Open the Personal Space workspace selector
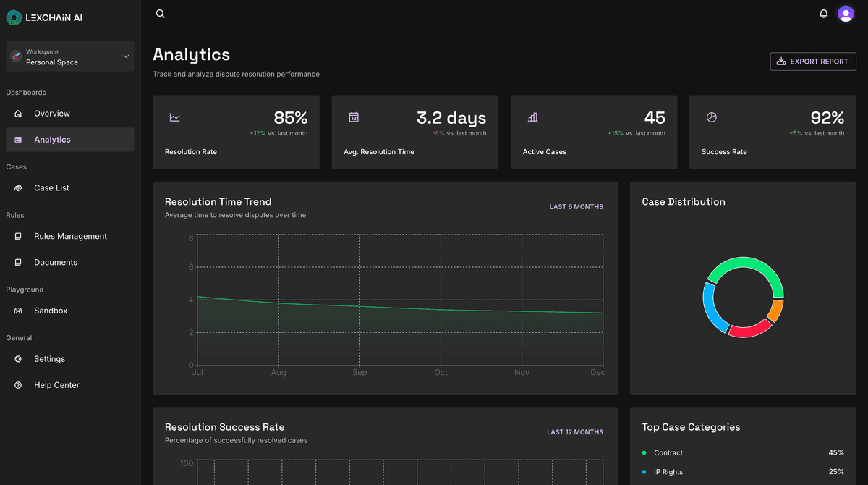The height and width of the screenshot is (485, 868). tap(70, 56)
